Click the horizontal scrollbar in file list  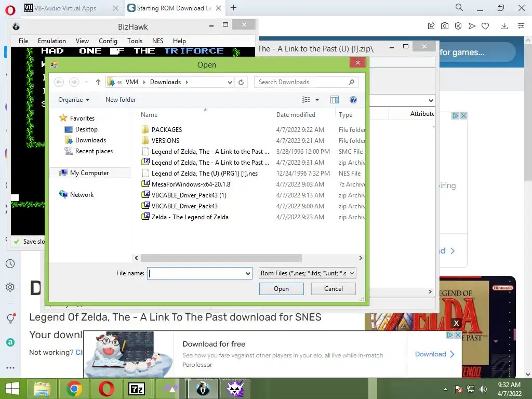pyautogui.click(x=221, y=258)
